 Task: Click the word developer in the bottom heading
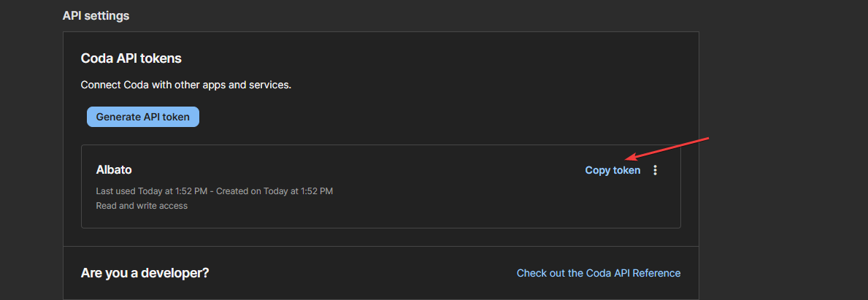click(168, 273)
